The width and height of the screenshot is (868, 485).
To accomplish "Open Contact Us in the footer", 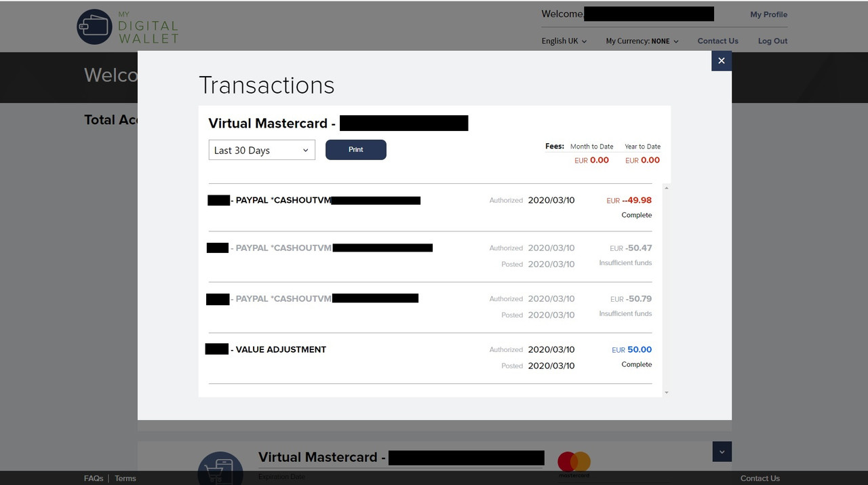I will point(759,478).
